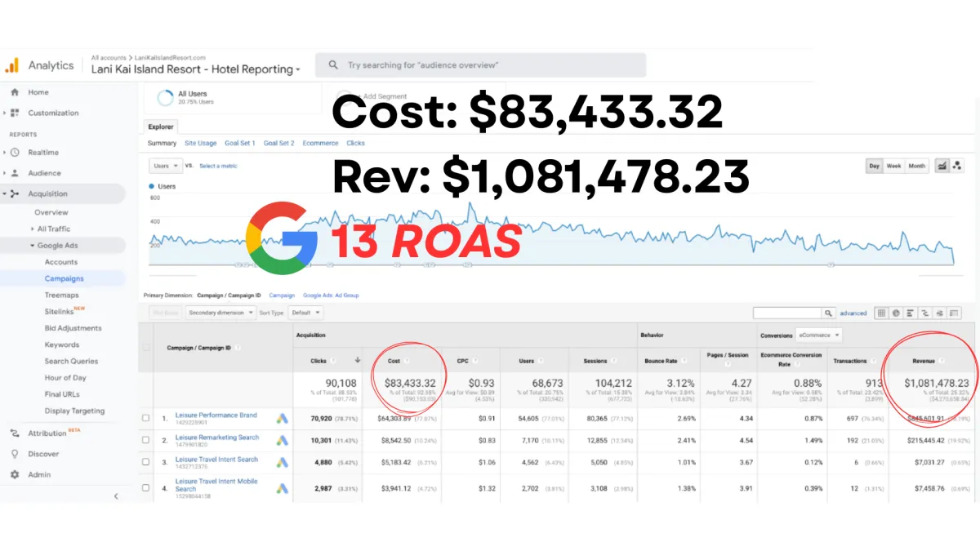Collapse the Google Ads submenu
980x551 pixels.
point(33,246)
